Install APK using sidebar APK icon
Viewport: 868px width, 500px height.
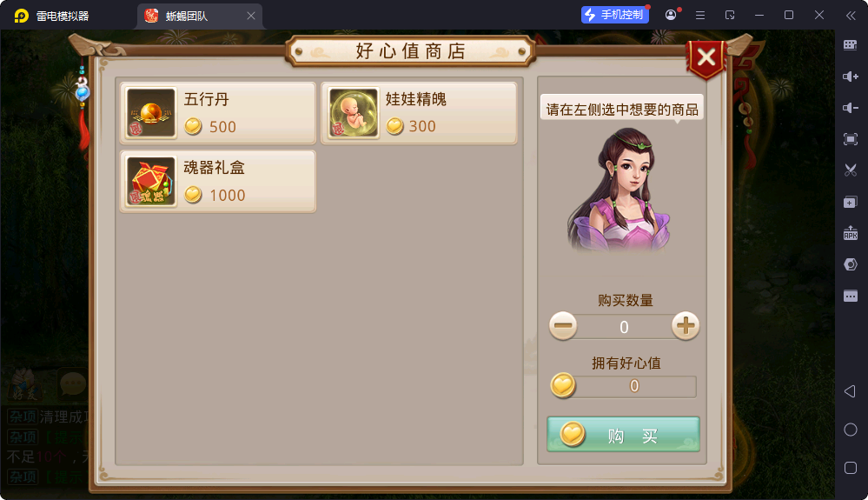click(851, 233)
